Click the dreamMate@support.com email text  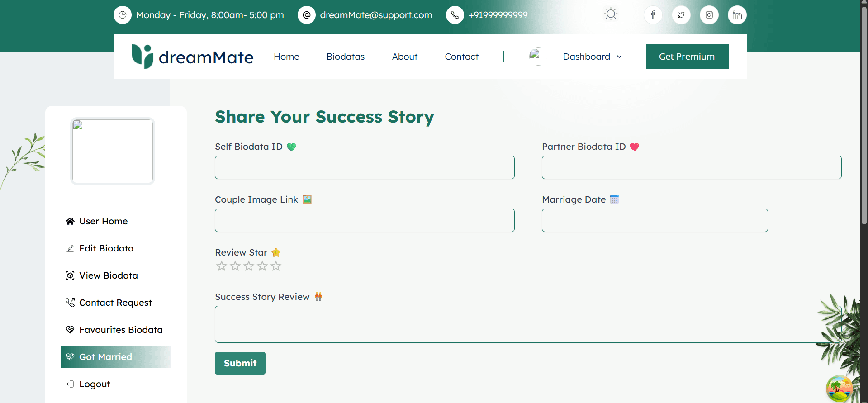376,15
